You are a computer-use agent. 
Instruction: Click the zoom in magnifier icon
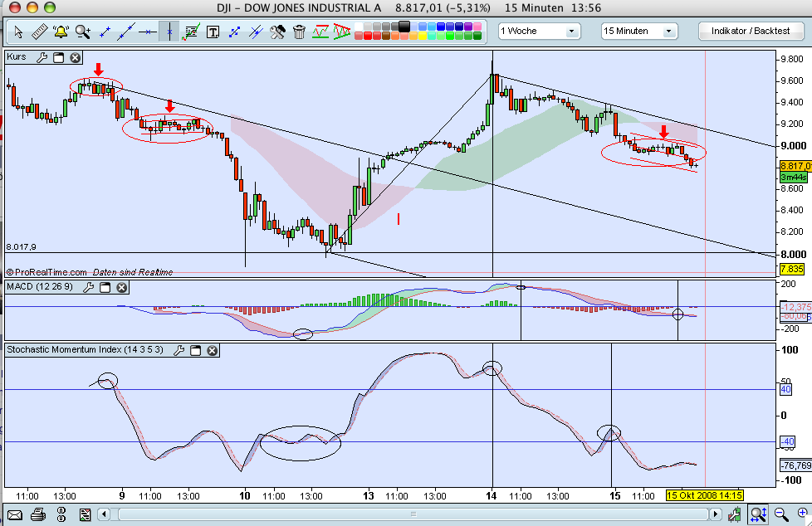pos(805,514)
